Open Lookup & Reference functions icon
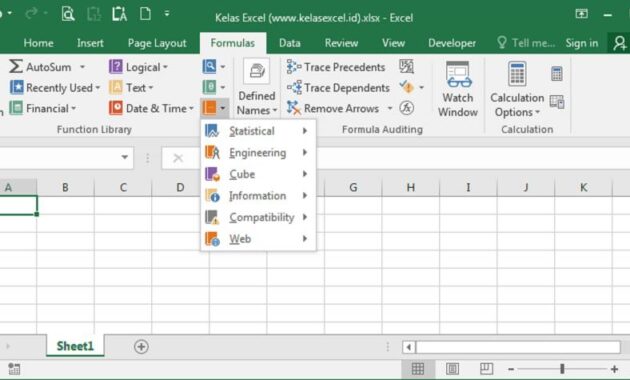Screen dimensions: 630x380 pos(209,67)
